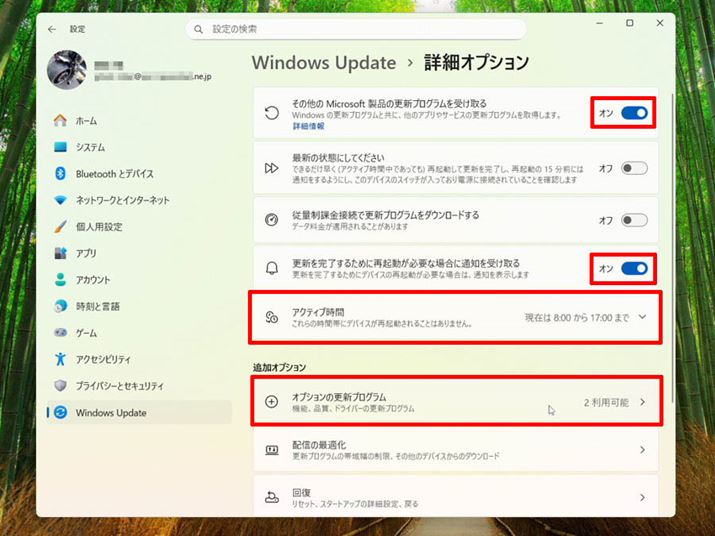715x536 pixels.
Task: Click the 追加オプション heading
Action: point(280,367)
